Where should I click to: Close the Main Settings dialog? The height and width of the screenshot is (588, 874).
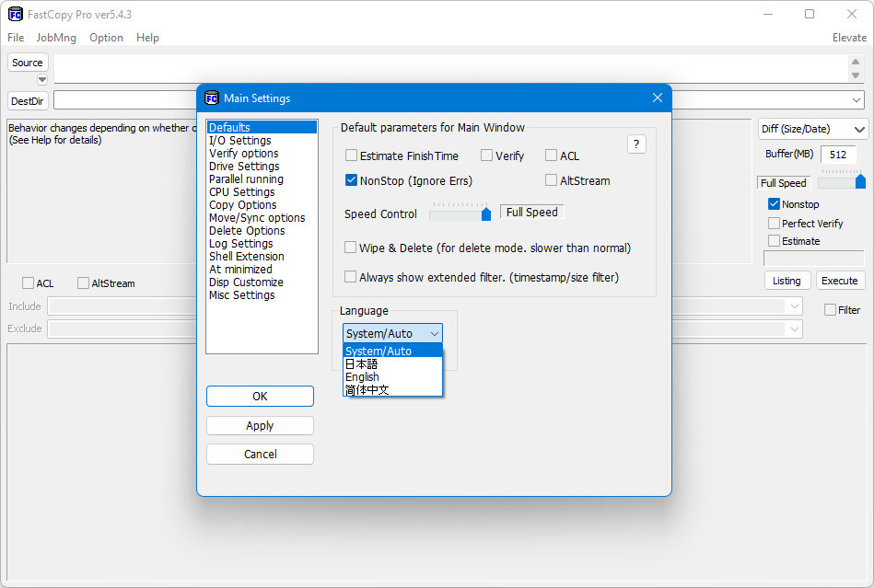click(x=658, y=98)
